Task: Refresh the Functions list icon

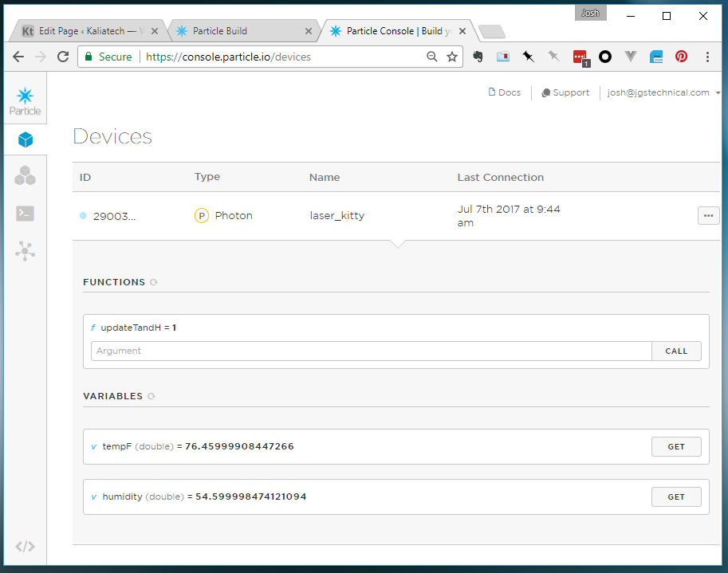Action: point(154,282)
